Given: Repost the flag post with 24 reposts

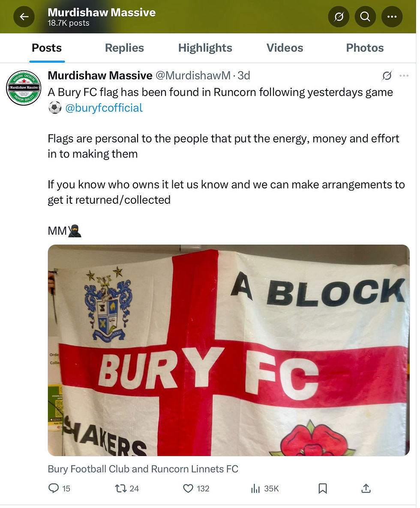Looking at the screenshot, I should 127,488.
